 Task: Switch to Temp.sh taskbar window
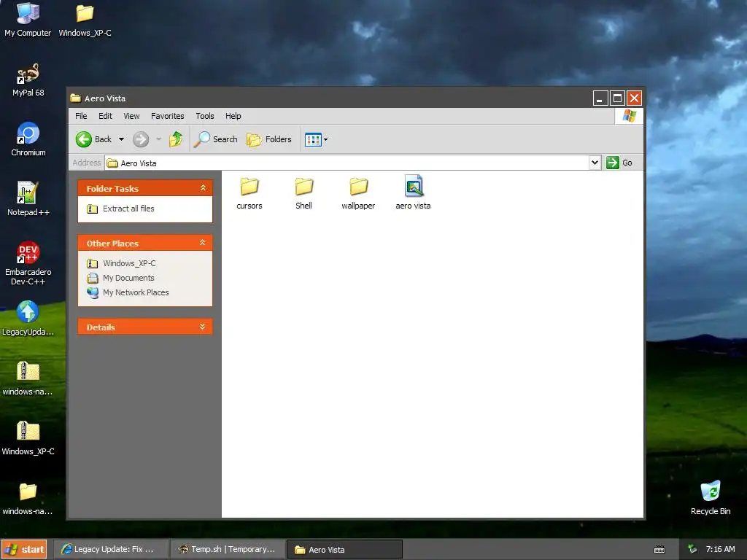click(x=228, y=549)
